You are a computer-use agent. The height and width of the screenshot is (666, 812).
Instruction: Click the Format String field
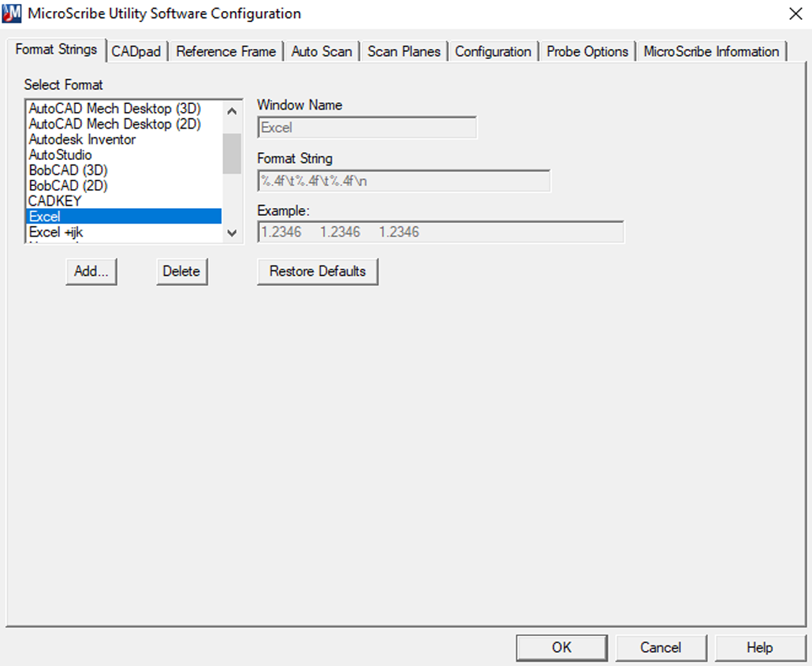(x=404, y=180)
